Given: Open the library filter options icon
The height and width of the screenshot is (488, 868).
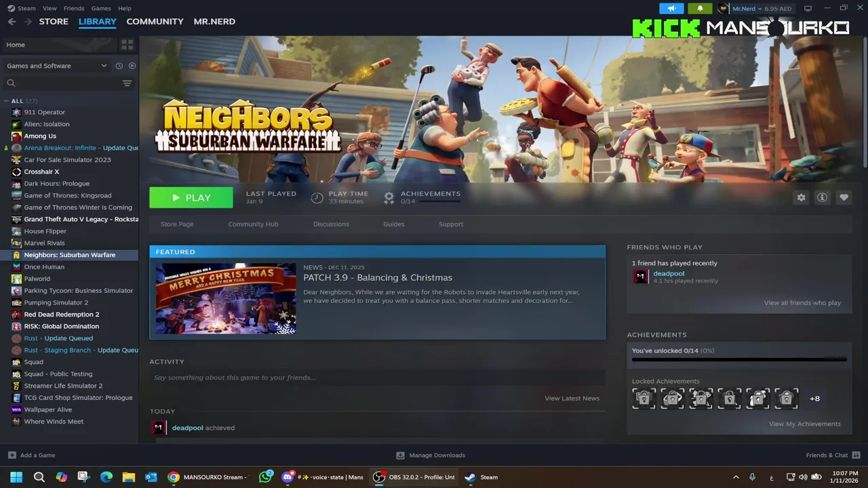Looking at the screenshot, I should pyautogui.click(x=127, y=83).
